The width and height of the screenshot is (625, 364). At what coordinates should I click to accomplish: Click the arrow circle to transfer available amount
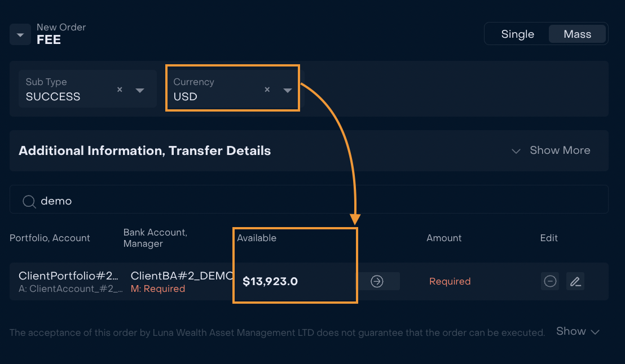pos(377,281)
